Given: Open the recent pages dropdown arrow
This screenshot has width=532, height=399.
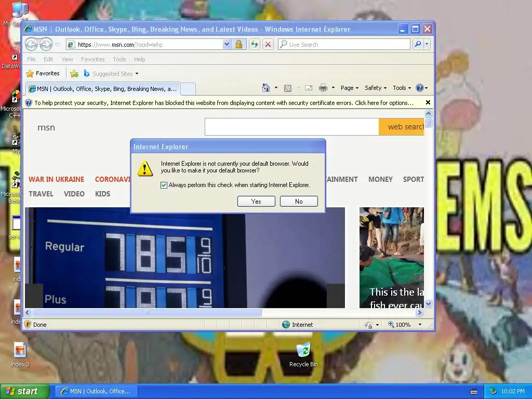Looking at the screenshot, I should point(57,45).
